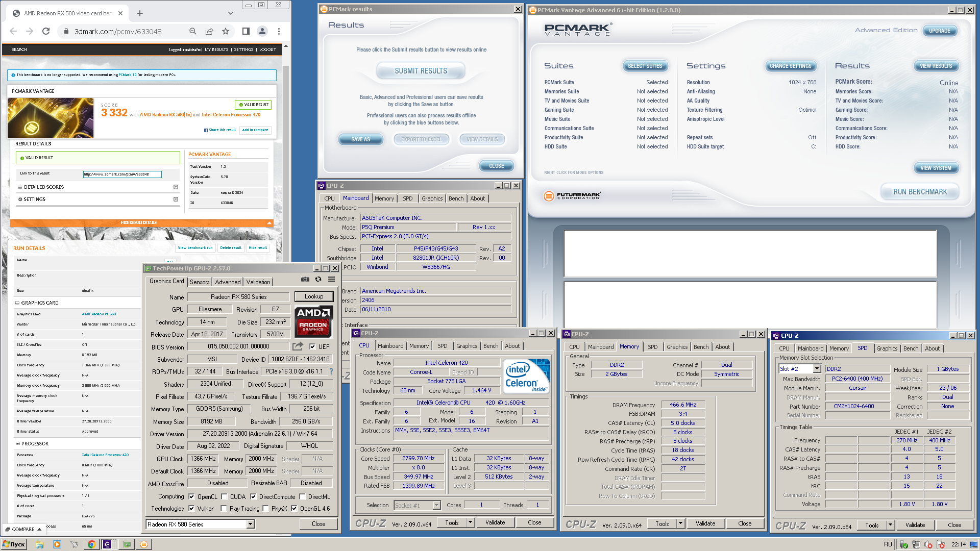The width and height of the screenshot is (980, 551).
Task: Open Chrome zoom magnifier icon
Action: 193,31
